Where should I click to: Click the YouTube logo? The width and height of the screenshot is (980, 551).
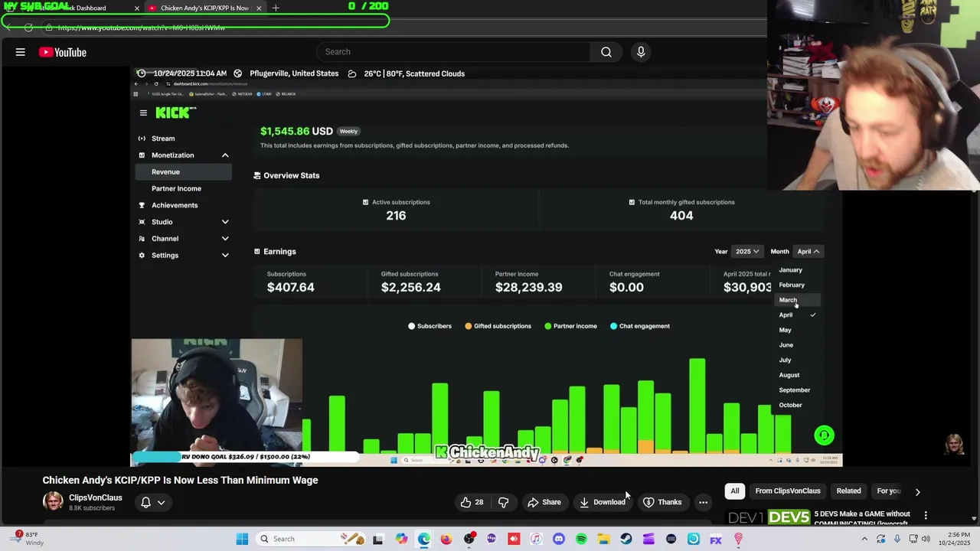click(63, 52)
